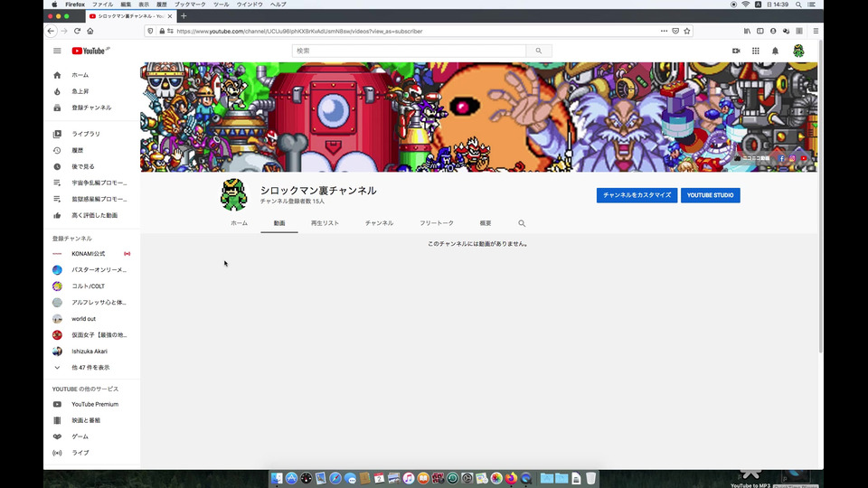868x488 pixels.
Task: Open the ツール menu
Action: [221, 5]
